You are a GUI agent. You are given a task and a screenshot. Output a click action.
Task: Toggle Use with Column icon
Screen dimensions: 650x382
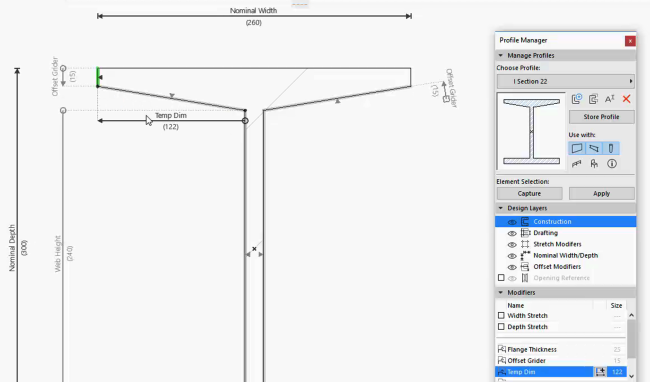pos(611,148)
